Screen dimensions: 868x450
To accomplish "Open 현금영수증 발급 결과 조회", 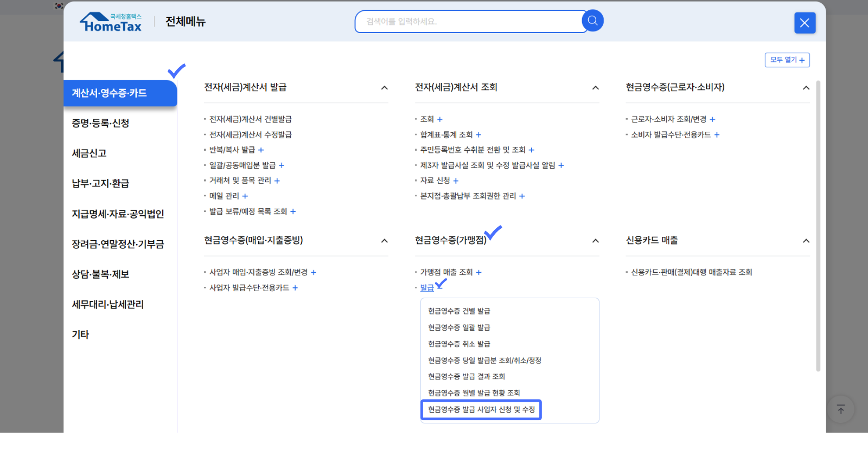I will (467, 377).
